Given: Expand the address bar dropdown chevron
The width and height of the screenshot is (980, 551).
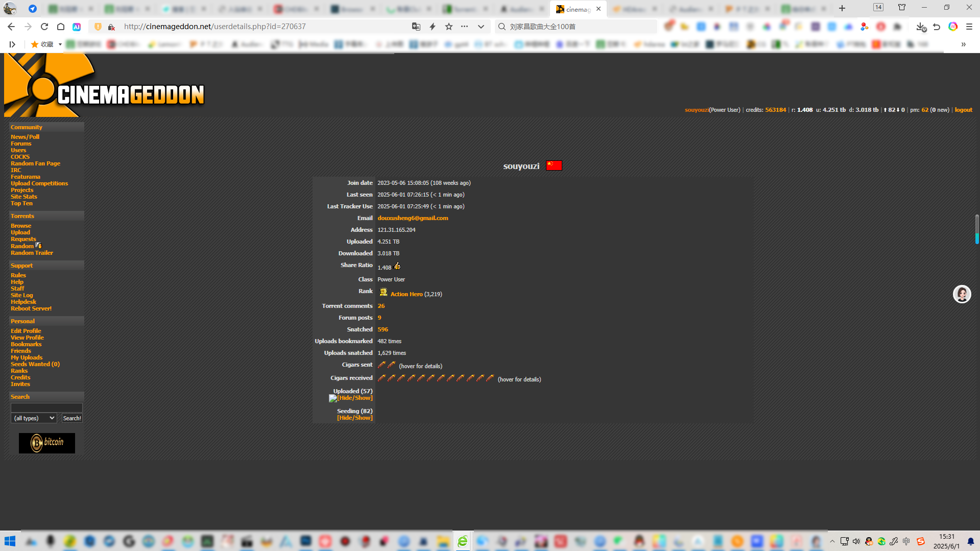Looking at the screenshot, I should [x=481, y=27].
